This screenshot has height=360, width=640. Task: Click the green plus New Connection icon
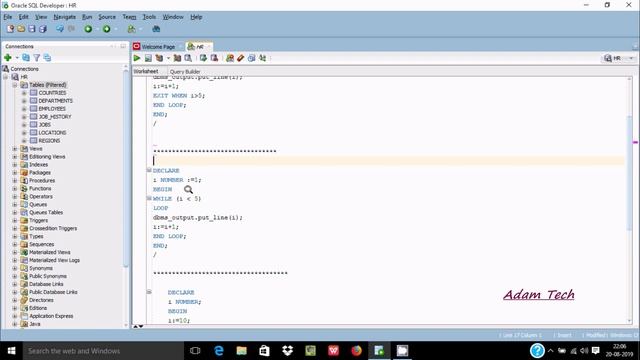pyautogui.click(x=8, y=58)
